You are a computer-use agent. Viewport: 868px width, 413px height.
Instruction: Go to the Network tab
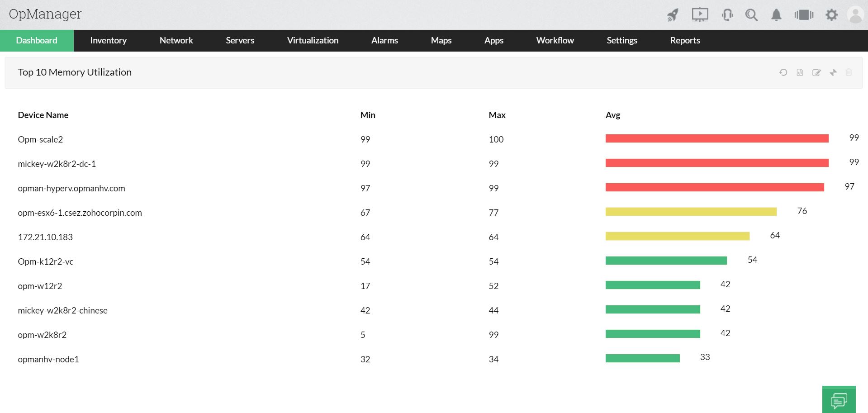[x=176, y=41]
